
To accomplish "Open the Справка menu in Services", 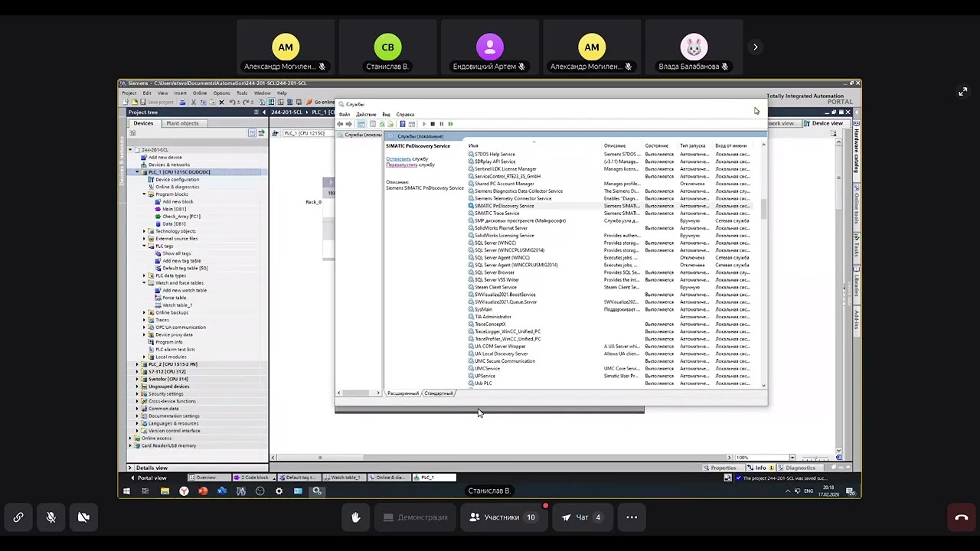I will pyautogui.click(x=405, y=115).
